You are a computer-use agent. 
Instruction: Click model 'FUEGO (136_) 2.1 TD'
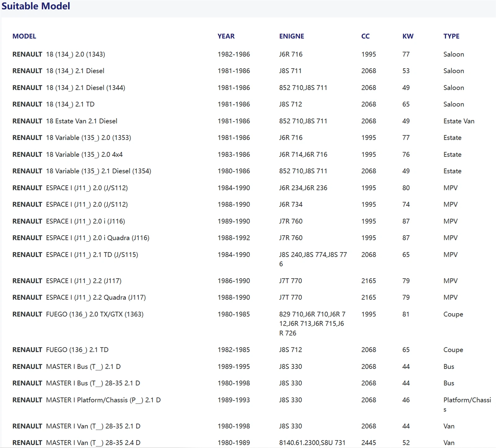point(77,350)
